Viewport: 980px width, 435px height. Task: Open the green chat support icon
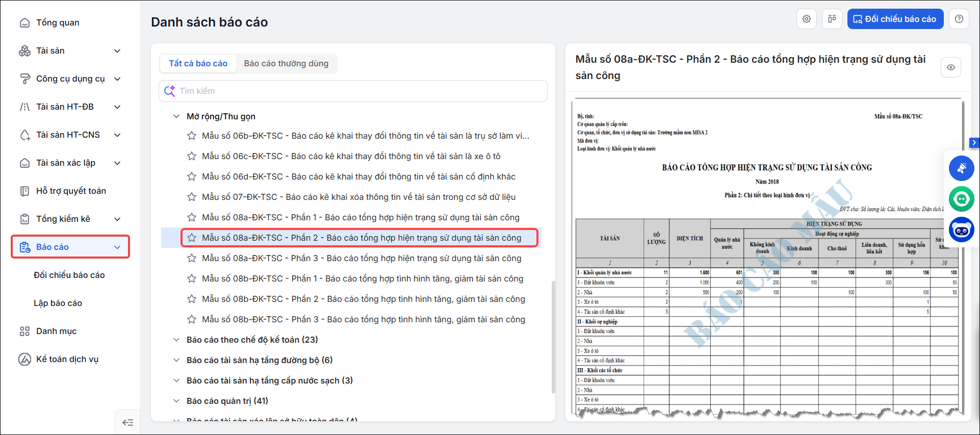[x=962, y=199]
